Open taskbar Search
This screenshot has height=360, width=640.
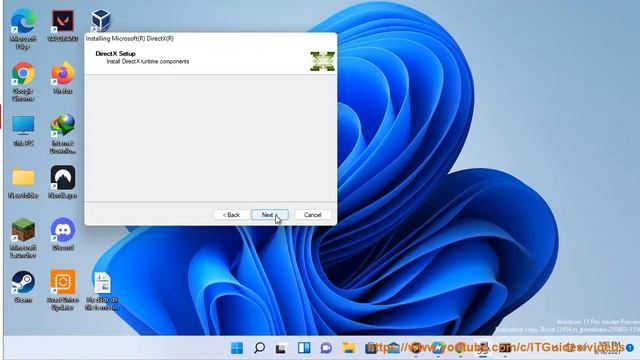pyautogui.click(x=259, y=348)
